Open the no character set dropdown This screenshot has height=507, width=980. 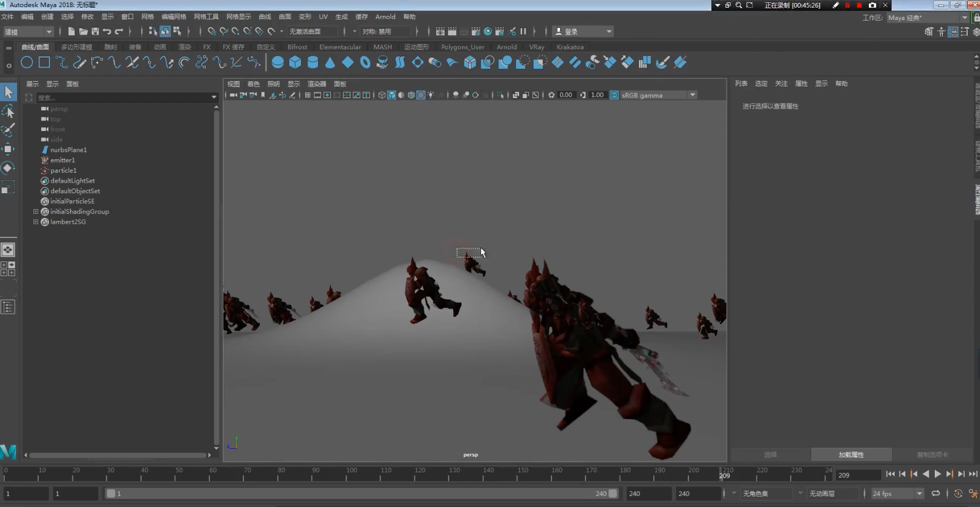coord(767,493)
